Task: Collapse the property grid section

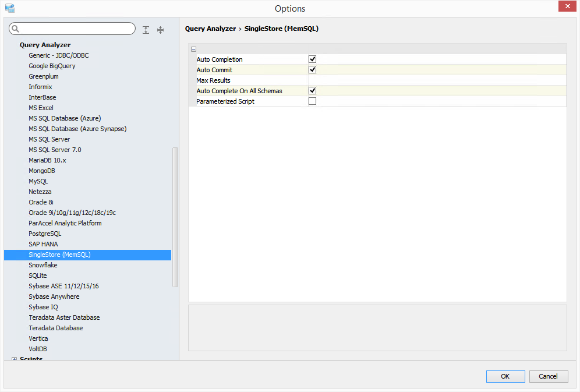Action: click(x=193, y=50)
